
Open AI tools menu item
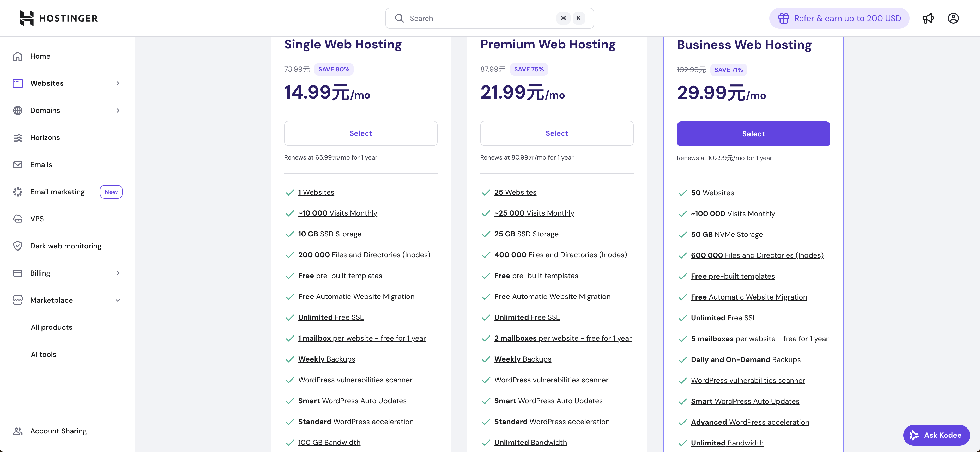coord(43,355)
